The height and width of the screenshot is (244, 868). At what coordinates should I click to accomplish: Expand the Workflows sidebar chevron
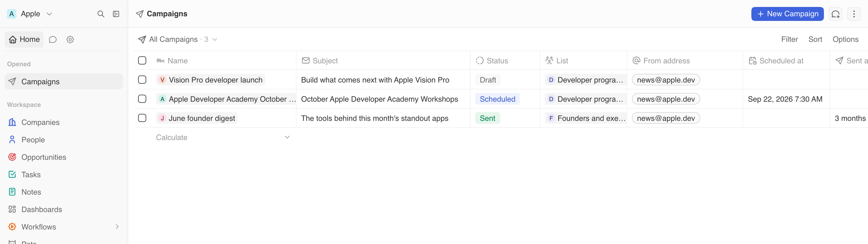pos(117,227)
